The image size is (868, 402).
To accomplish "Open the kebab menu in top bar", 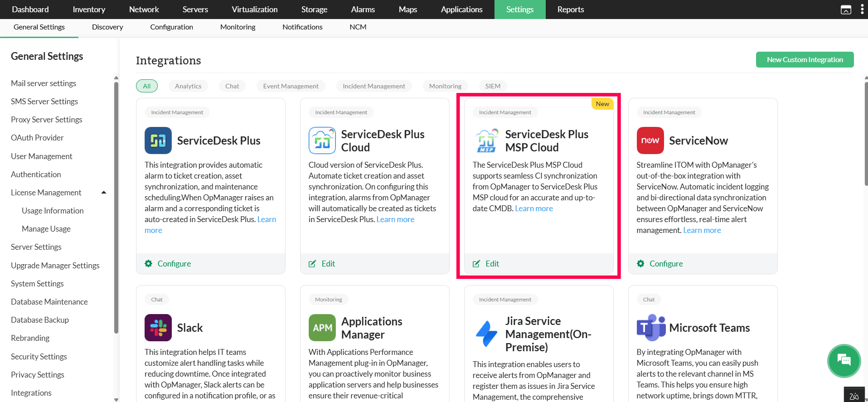I will point(862,10).
